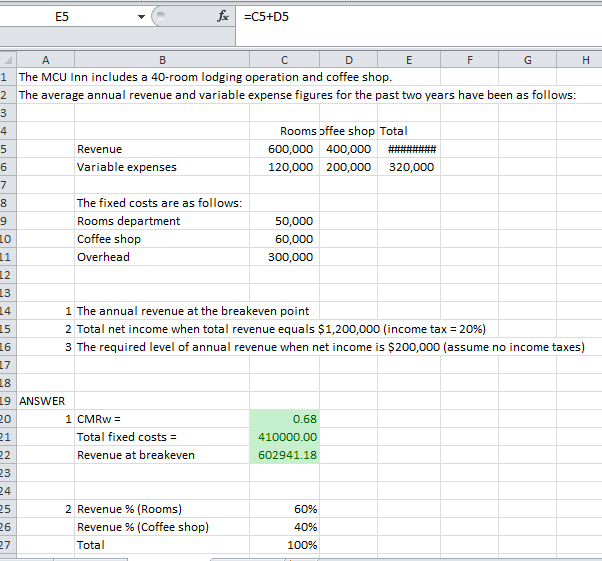This screenshot has width=602, height=561.
Task: Select column D header
Action: pyautogui.click(x=349, y=60)
